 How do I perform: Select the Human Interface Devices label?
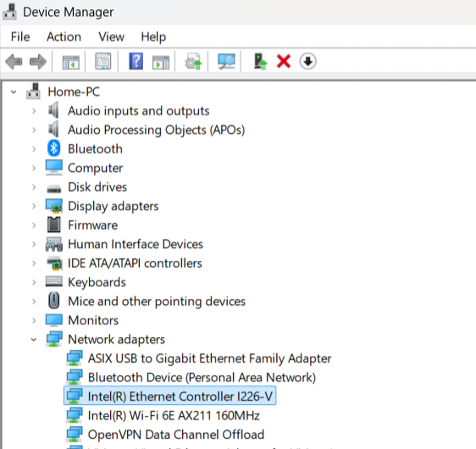coord(136,244)
